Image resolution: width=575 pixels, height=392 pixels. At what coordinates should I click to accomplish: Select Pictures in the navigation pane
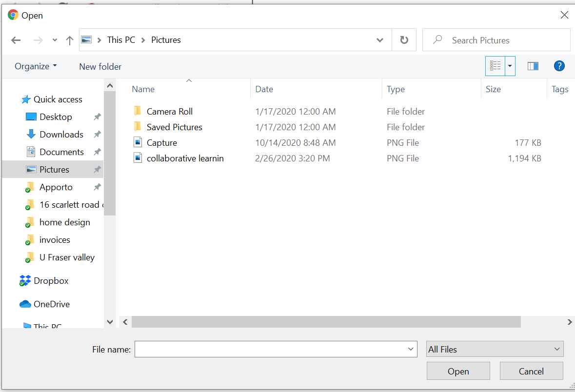[x=53, y=169]
